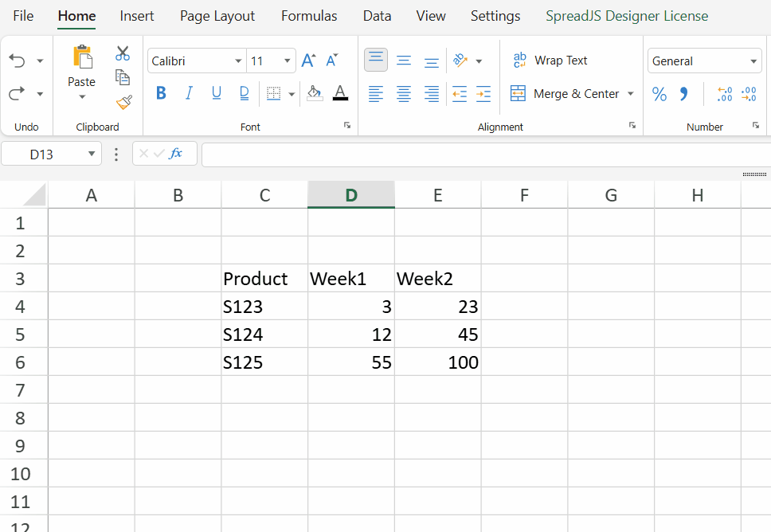Open the Number dialog launcher

[x=756, y=125]
